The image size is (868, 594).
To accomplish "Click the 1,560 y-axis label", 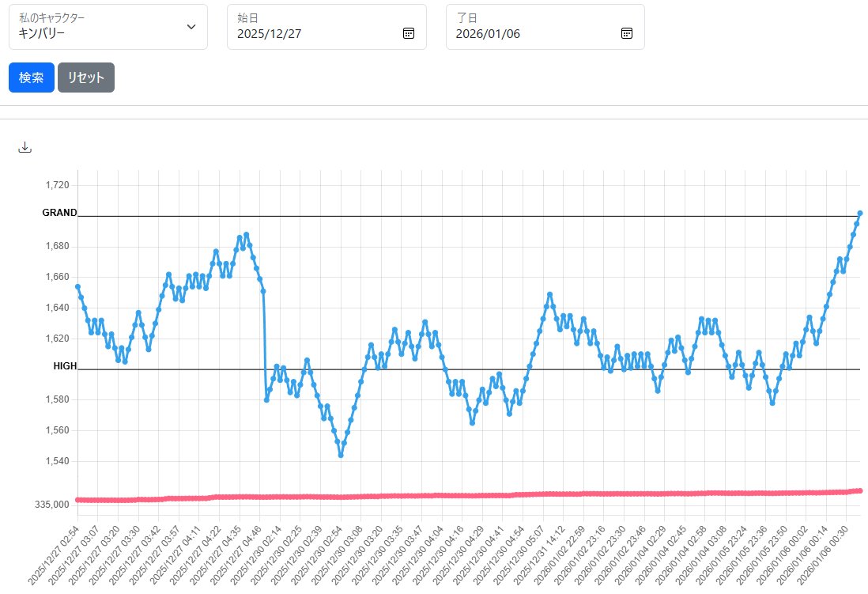I will click(x=58, y=430).
